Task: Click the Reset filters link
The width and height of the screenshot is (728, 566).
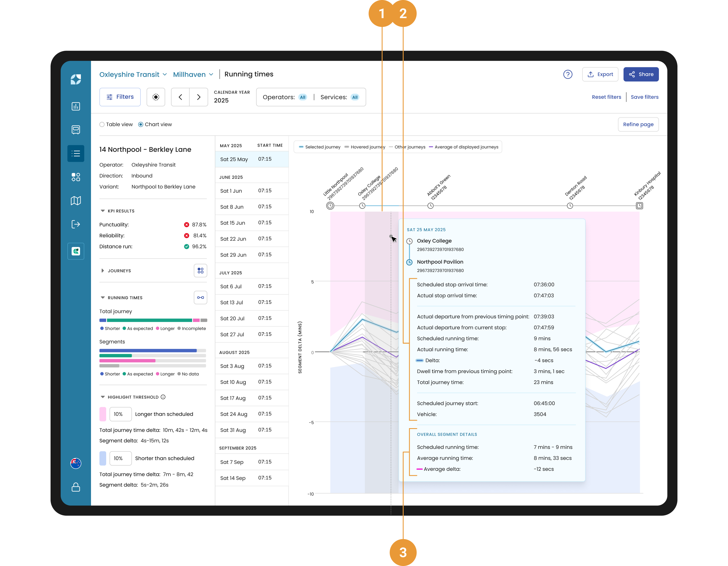Action: coord(606,97)
